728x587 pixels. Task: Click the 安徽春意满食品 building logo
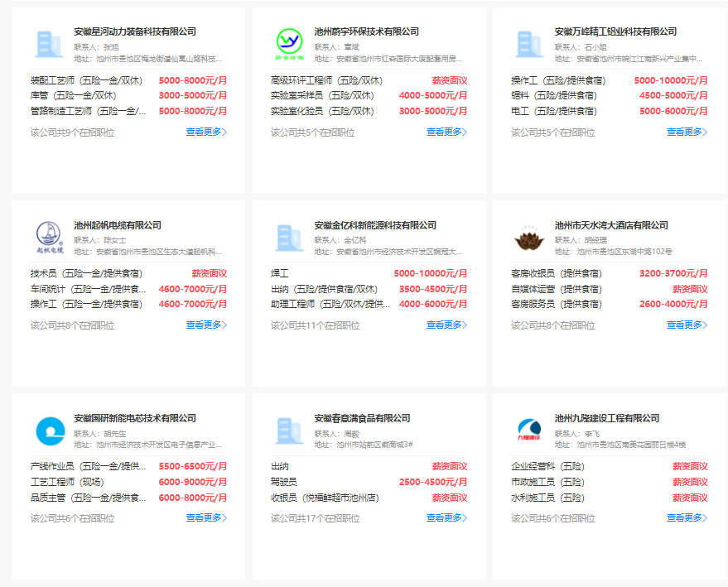pos(290,431)
